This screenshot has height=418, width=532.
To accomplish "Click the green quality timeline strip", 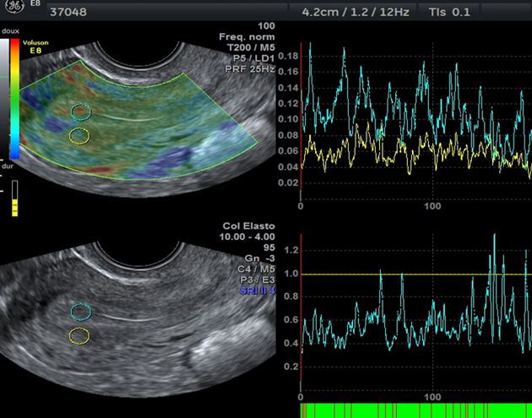I will click(x=415, y=410).
